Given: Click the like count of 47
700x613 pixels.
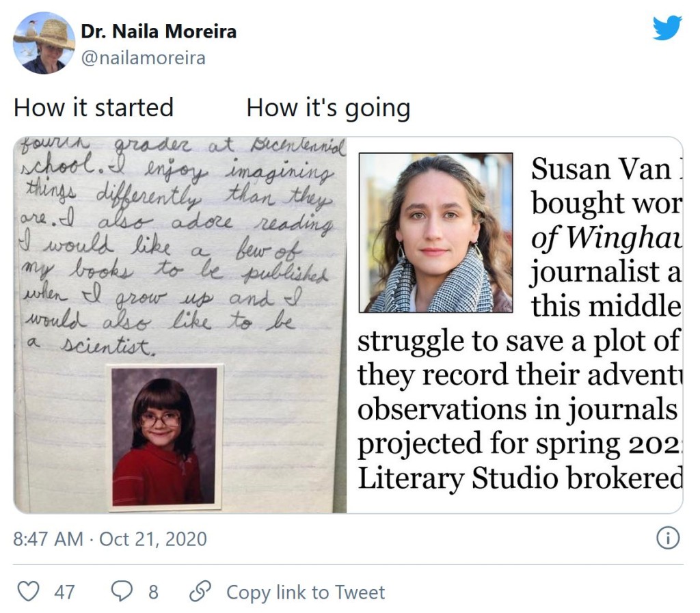Looking at the screenshot, I should click(64, 592).
